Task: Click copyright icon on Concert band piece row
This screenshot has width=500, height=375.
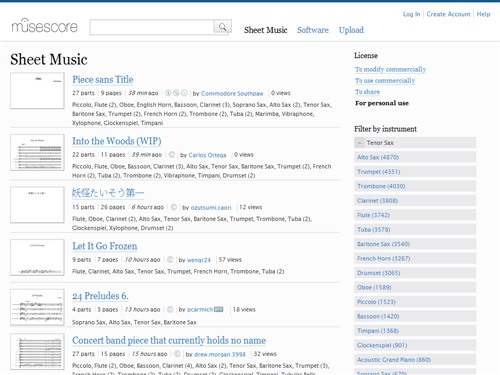Action: tap(177, 354)
